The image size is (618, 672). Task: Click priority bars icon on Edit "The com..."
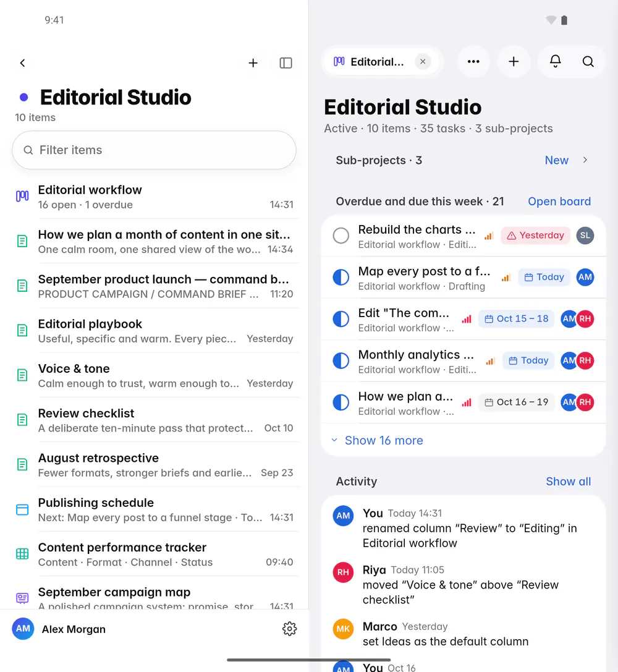tap(467, 319)
